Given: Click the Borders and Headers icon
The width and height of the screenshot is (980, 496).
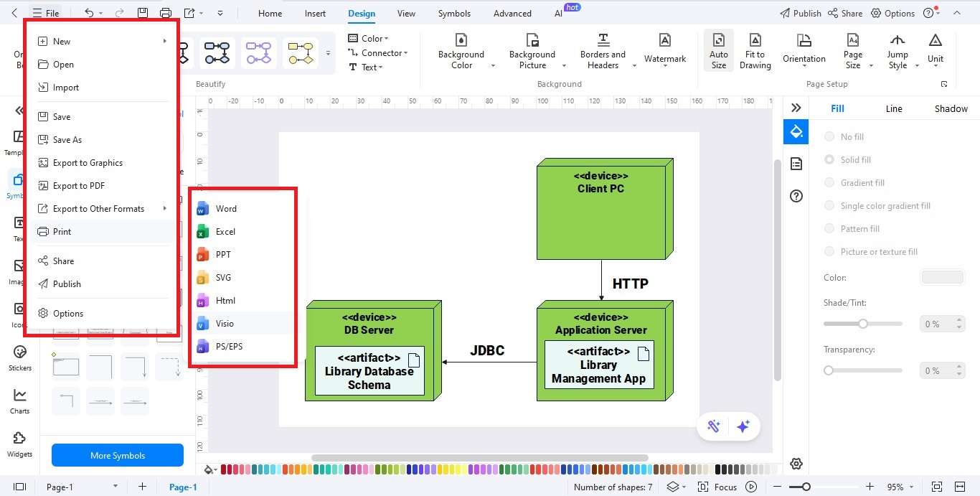Looking at the screenshot, I should [x=603, y=49].
